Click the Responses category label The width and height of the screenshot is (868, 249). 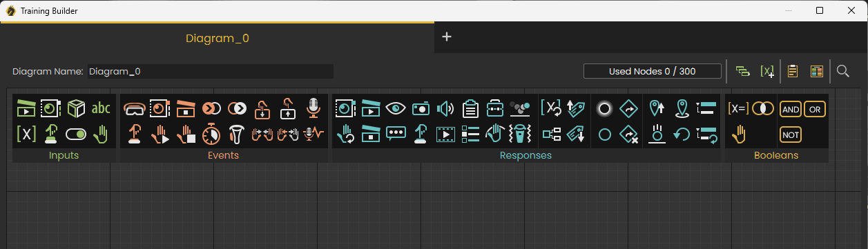tap(525, 155)
